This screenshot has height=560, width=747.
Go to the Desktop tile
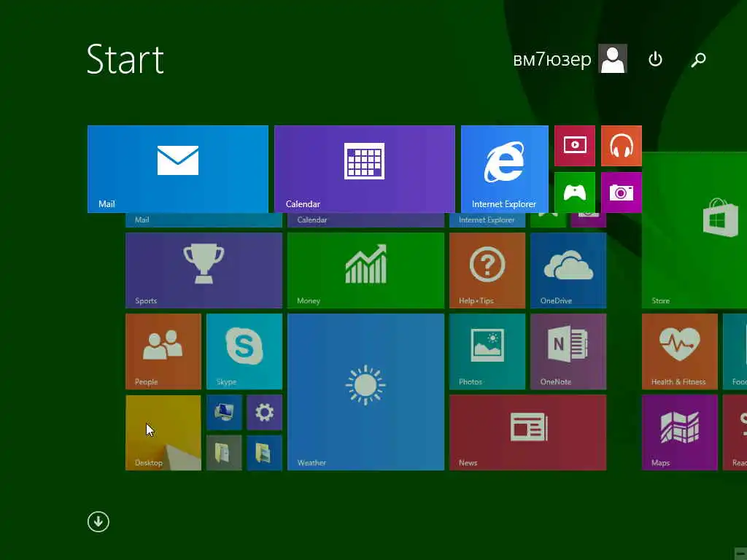click(163, 432)
